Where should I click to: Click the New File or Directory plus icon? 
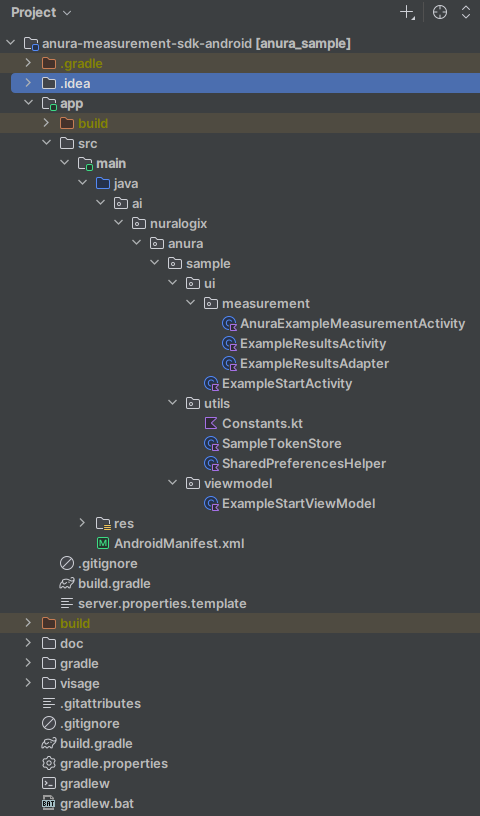point(407,12)
